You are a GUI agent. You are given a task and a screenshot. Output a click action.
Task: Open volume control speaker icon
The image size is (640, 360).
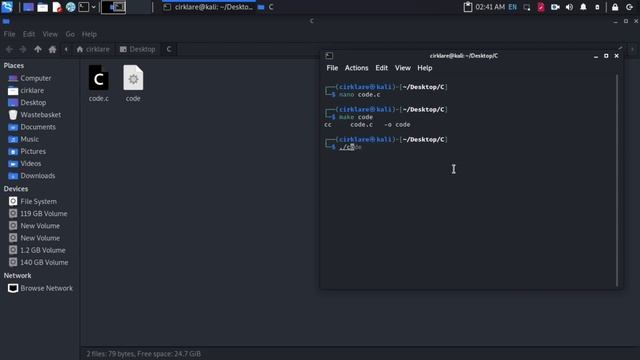click(x=569, y=7)
